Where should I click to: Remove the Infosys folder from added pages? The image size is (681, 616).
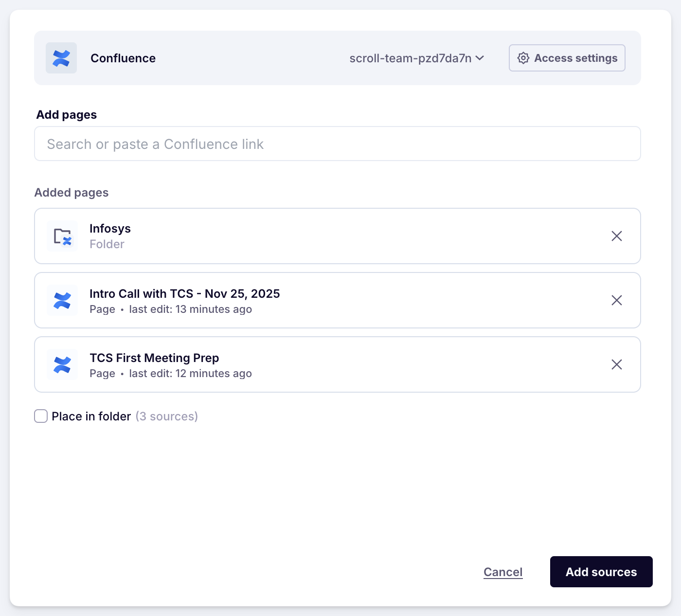click(616, 236)
